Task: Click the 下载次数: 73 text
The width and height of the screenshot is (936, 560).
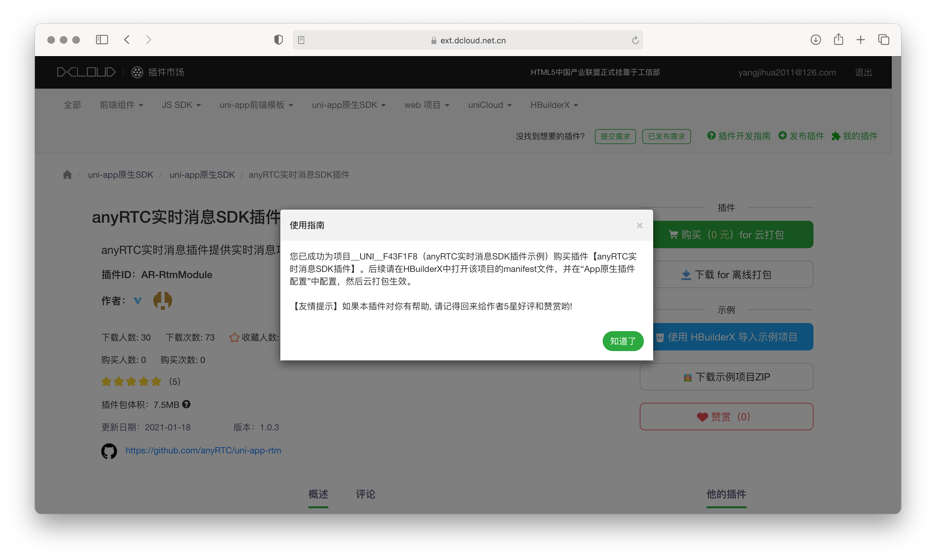Action: 190,337
